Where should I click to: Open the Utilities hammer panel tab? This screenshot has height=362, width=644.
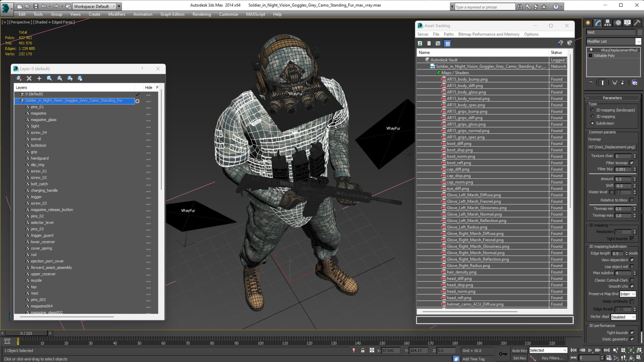(637, 23)
